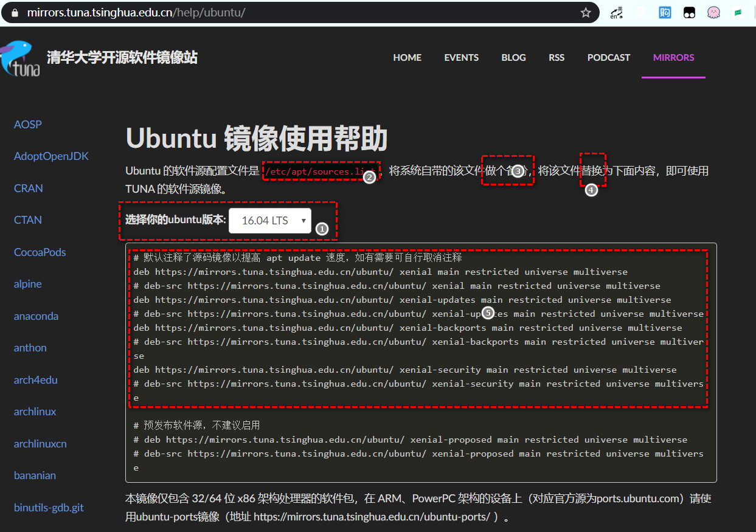Open CocoaPods mirror help link

pyautogui.click(x=40, y=252)
